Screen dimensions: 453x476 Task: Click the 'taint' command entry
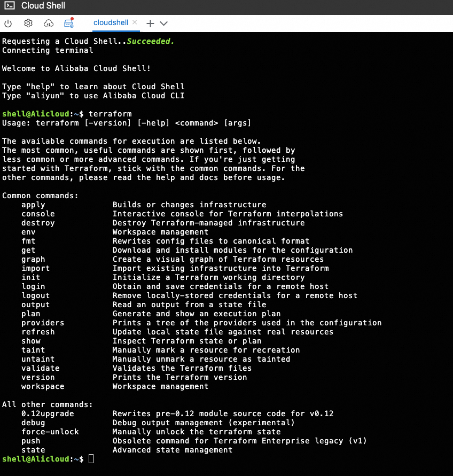coord(33,350)
